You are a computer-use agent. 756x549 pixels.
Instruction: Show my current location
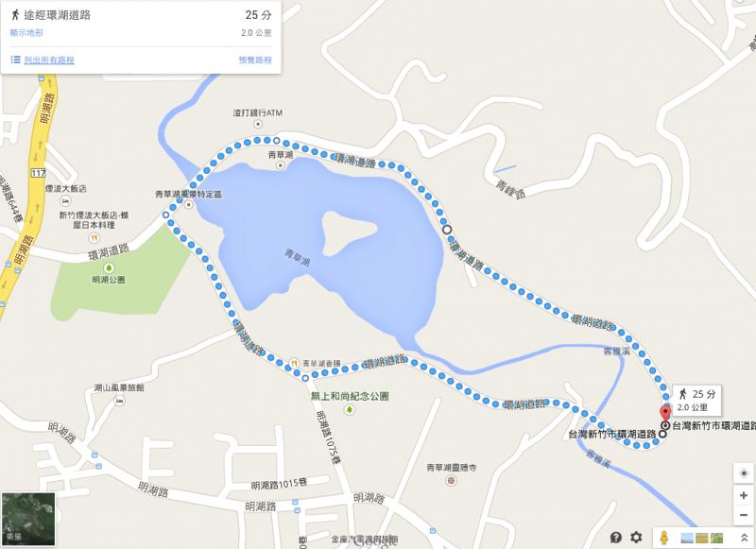tap(743, 473)
